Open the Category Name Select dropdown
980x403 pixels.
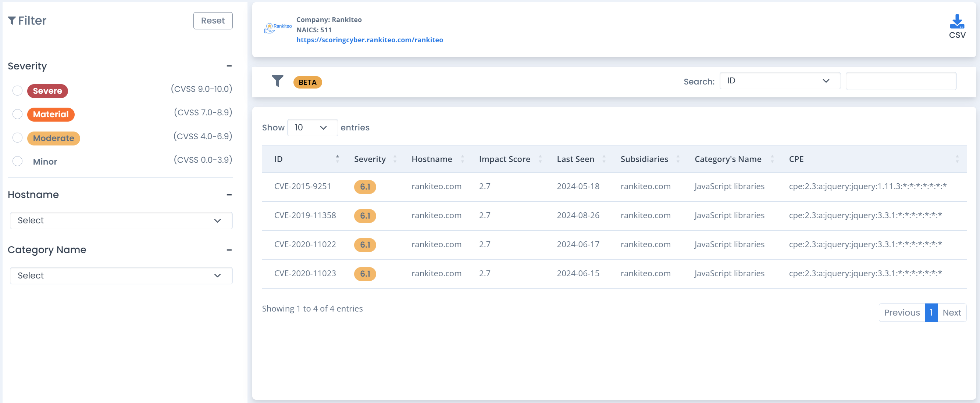click(x=121, y=276)
